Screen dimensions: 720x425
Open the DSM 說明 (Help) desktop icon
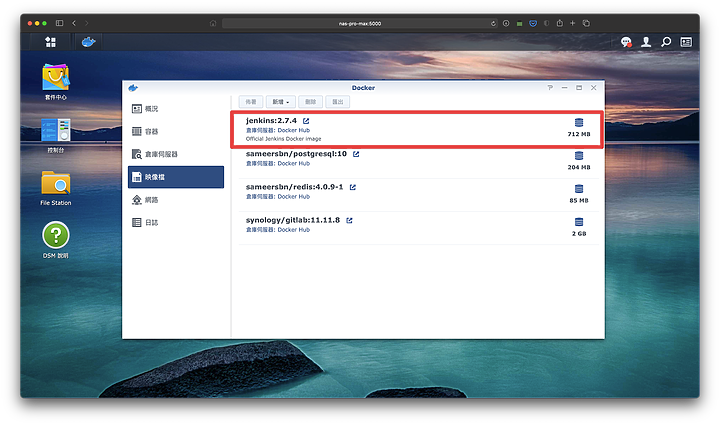pos(56,240)
